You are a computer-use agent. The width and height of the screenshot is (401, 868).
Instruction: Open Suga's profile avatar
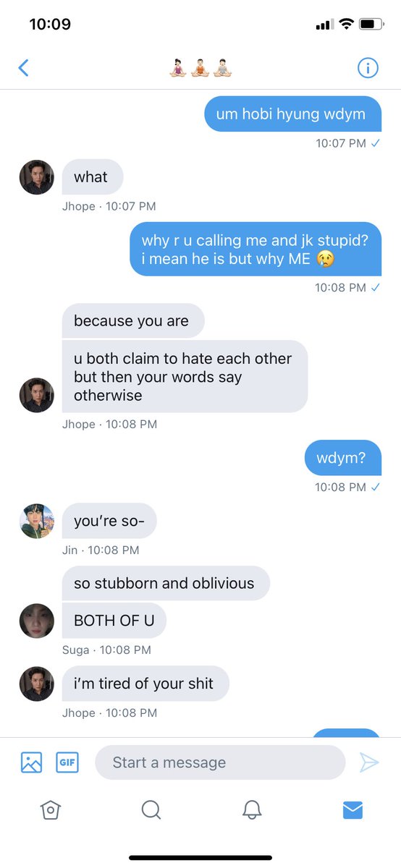(x=36, y=621)
